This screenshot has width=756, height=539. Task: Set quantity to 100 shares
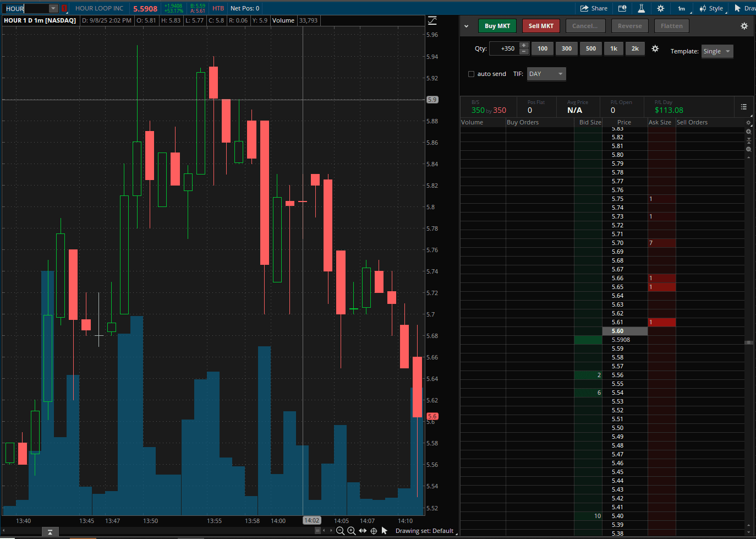click(543, 48)
